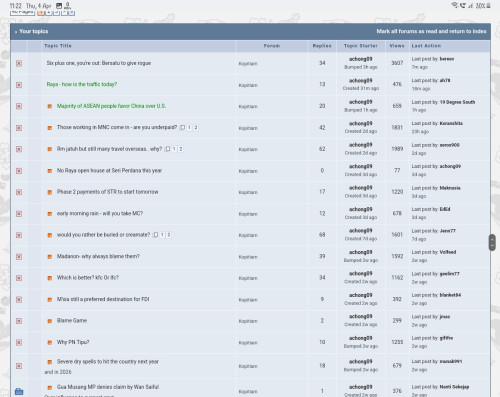500x397 pixels.
Task: Click hot-topic status icon for 'Six plus one' row
Action: click(x=19, y=63)
